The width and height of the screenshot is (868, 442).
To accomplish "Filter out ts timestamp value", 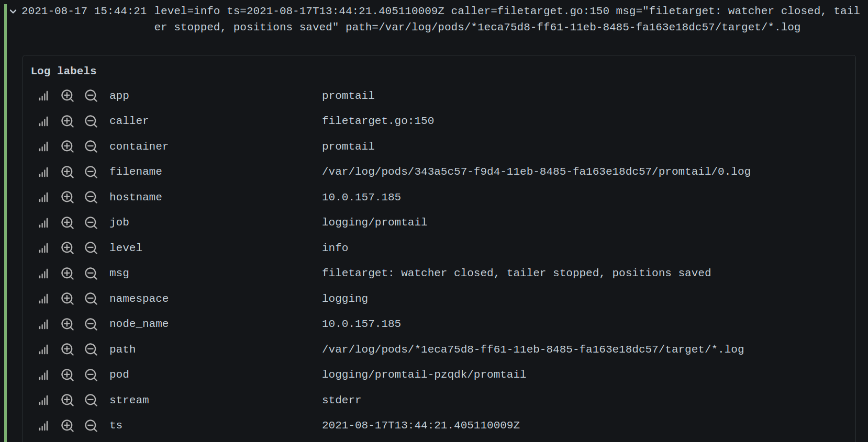I will [x=91, y=426].
